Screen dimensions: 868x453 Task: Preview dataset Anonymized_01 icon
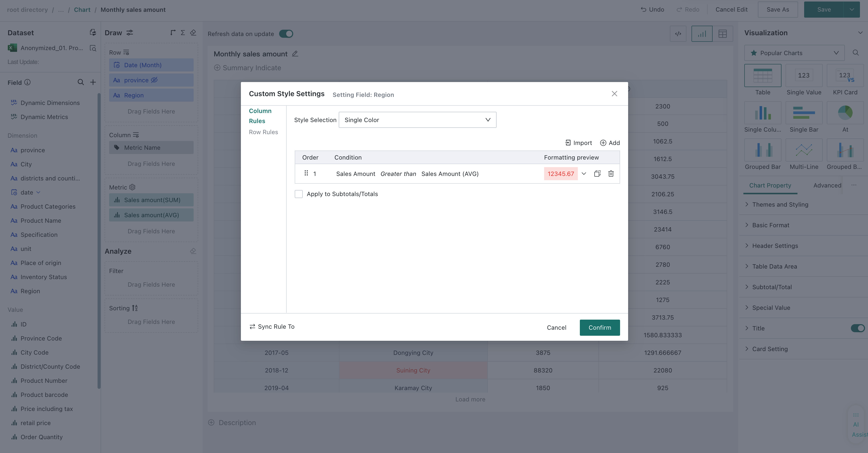click(93, 48)
